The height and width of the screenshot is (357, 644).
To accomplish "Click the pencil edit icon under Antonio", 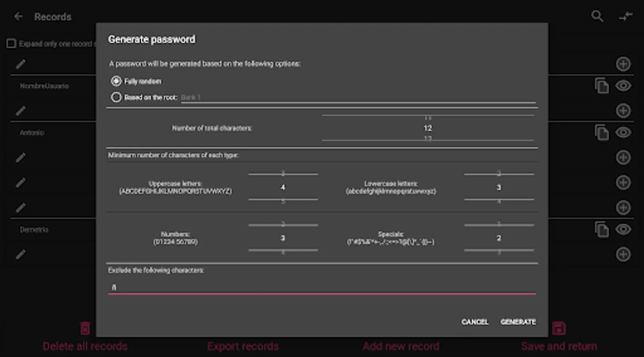I will [x=21, y=157].
